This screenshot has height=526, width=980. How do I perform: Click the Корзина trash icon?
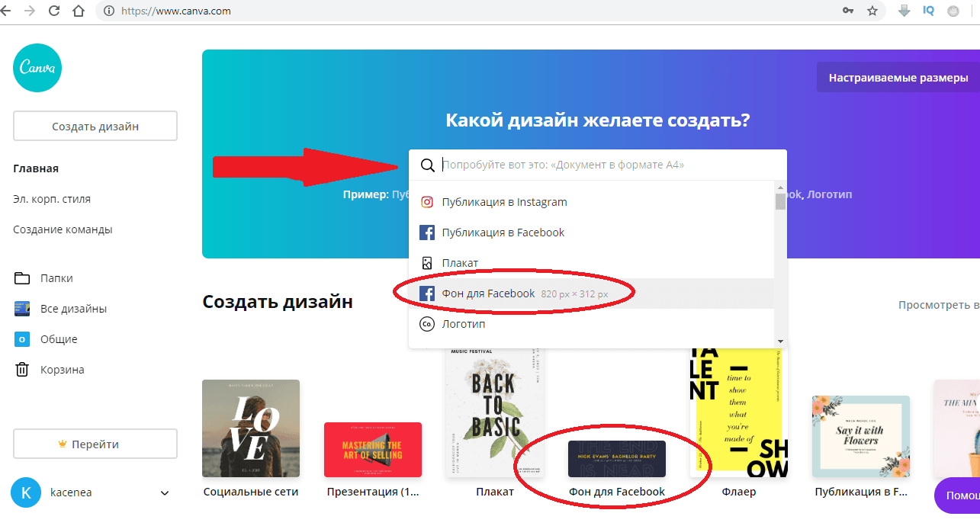click(22, 370)
